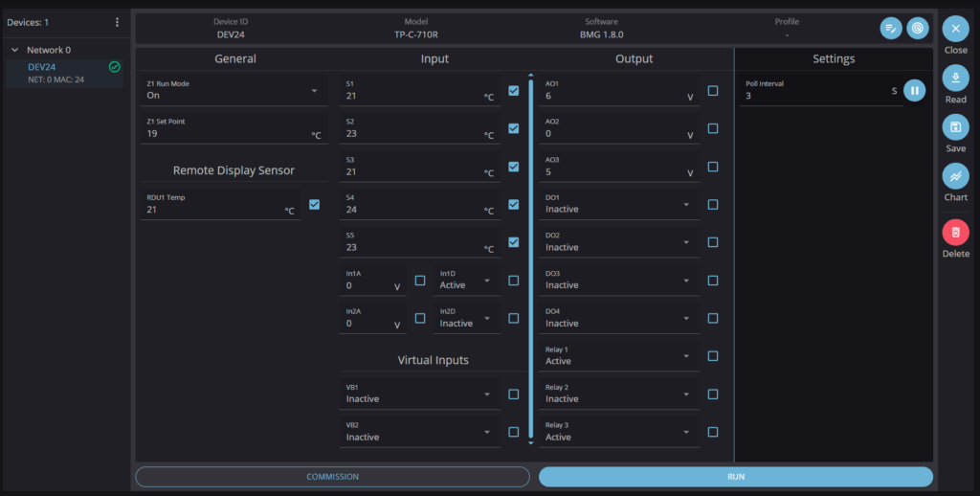This screenshot has width=980, height=496.
Task: Check the Relay 3 checkbox
Action: 712,432
